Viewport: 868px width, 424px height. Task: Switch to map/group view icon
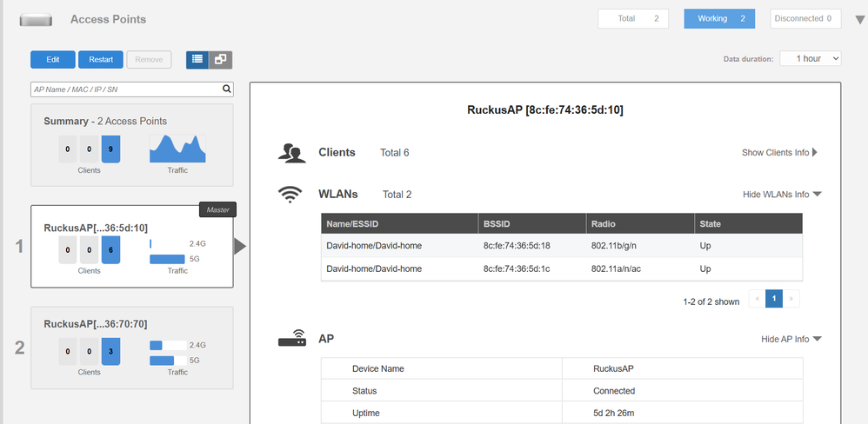pyautogui.click(x=220, y=59)
